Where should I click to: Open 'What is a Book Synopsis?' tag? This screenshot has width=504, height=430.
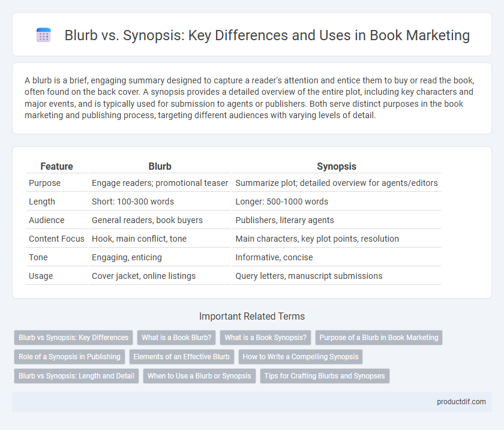(265, 338)
